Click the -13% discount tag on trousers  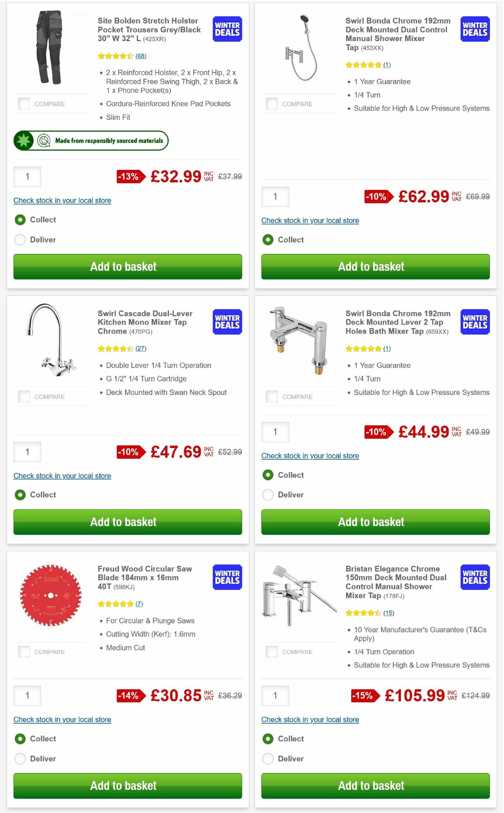(x=129, y=177)
